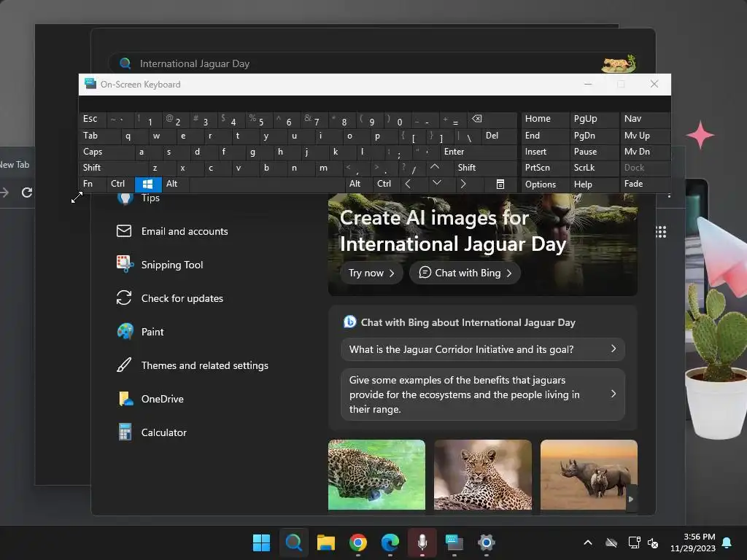747x560 pixels.
Task: Launch Snipping Tool from search results
Action: click(x=160, y=265)
